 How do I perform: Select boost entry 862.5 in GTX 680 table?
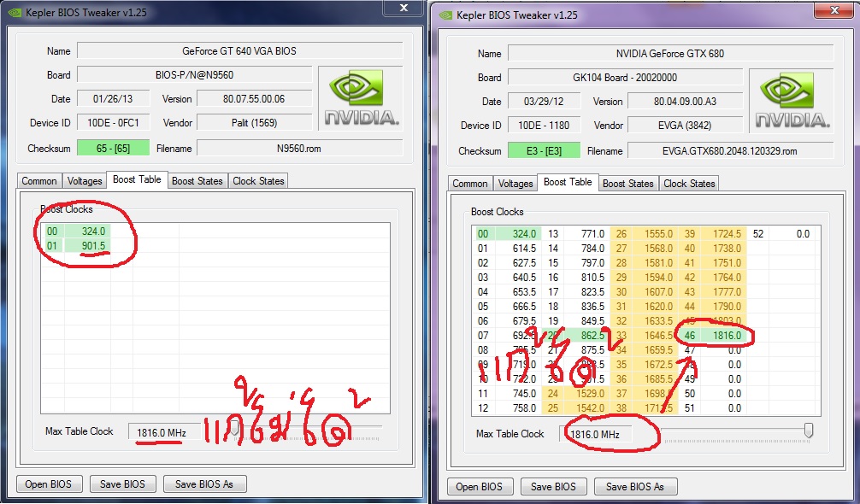[x=587, y=335]
